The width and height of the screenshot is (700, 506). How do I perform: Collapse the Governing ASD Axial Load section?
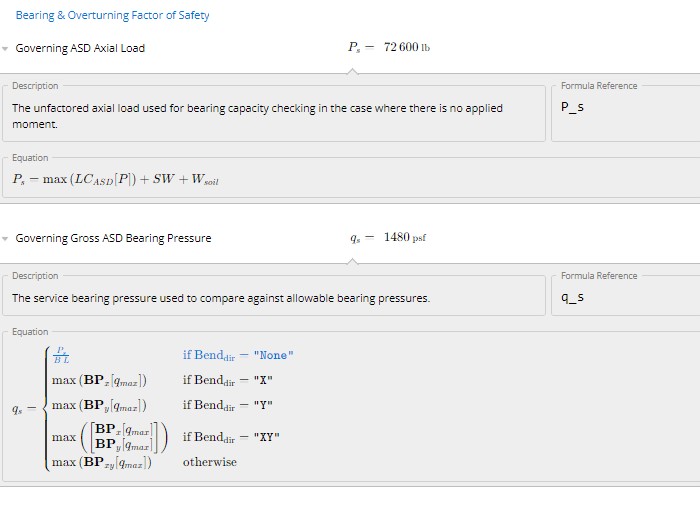tap(6, 49)
